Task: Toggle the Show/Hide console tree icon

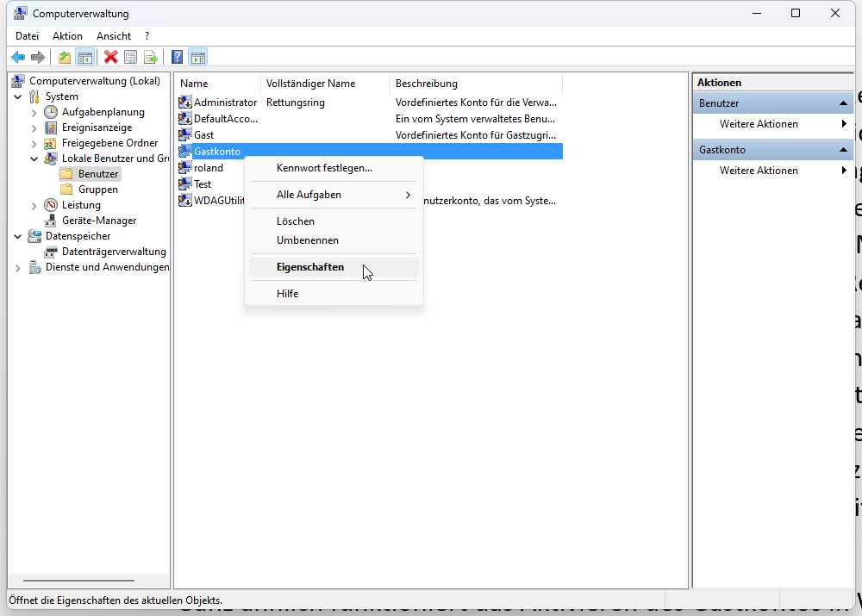Action: [x=84, y=58]
